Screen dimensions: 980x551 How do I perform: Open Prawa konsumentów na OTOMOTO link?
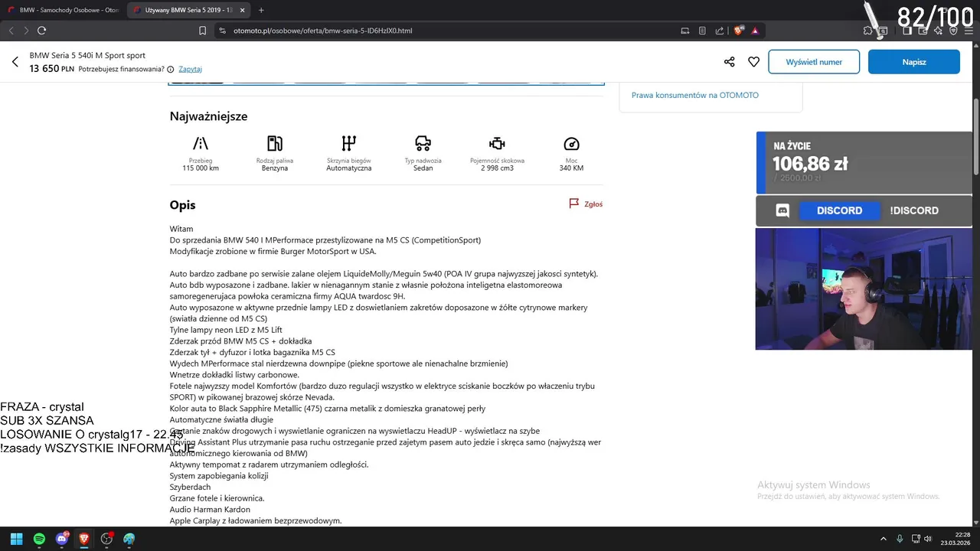695,95
